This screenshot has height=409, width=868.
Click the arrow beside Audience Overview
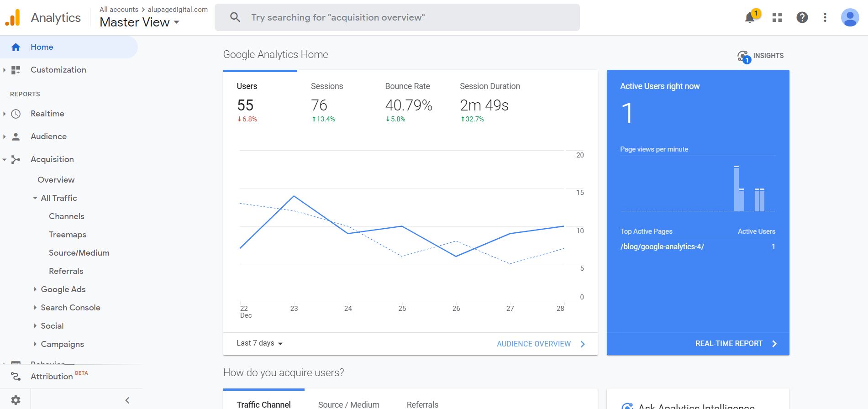point(583,344)
